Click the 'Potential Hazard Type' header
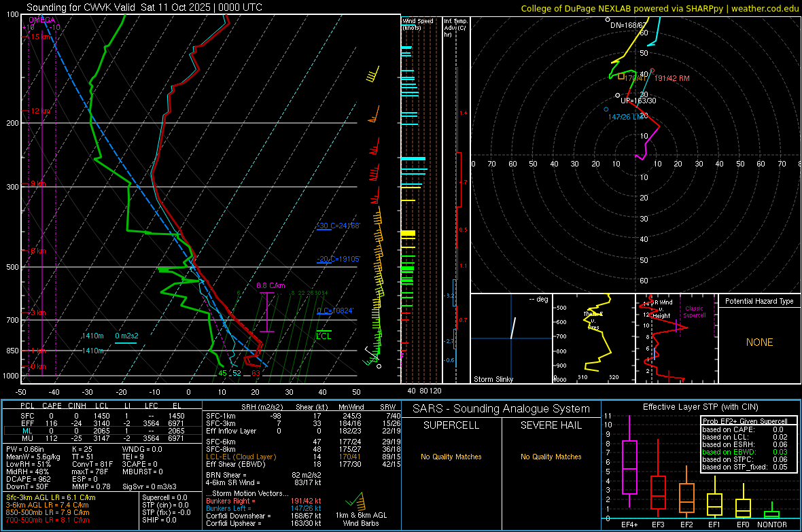 (x=759, y=301)
